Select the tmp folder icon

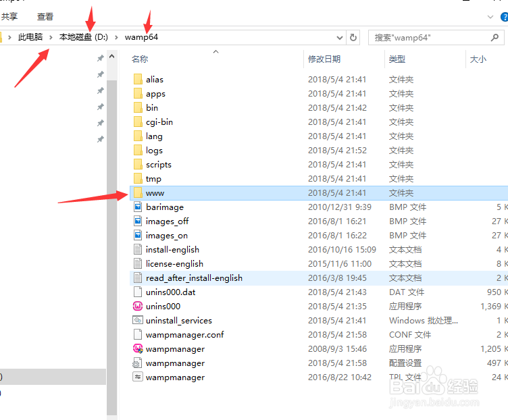138,178
